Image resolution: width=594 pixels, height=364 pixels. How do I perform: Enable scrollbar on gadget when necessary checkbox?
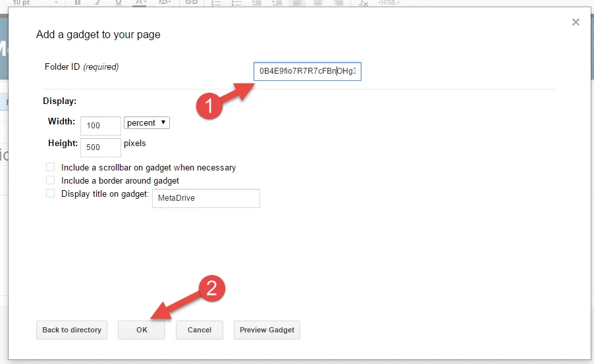click(x=51, y=167)
